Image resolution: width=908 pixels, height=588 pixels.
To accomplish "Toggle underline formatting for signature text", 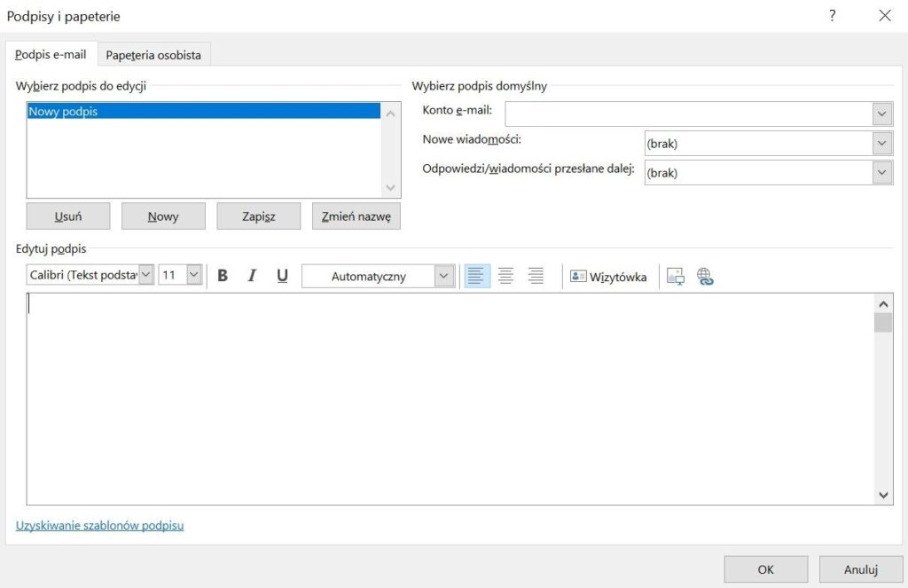I will pos(282,276).
